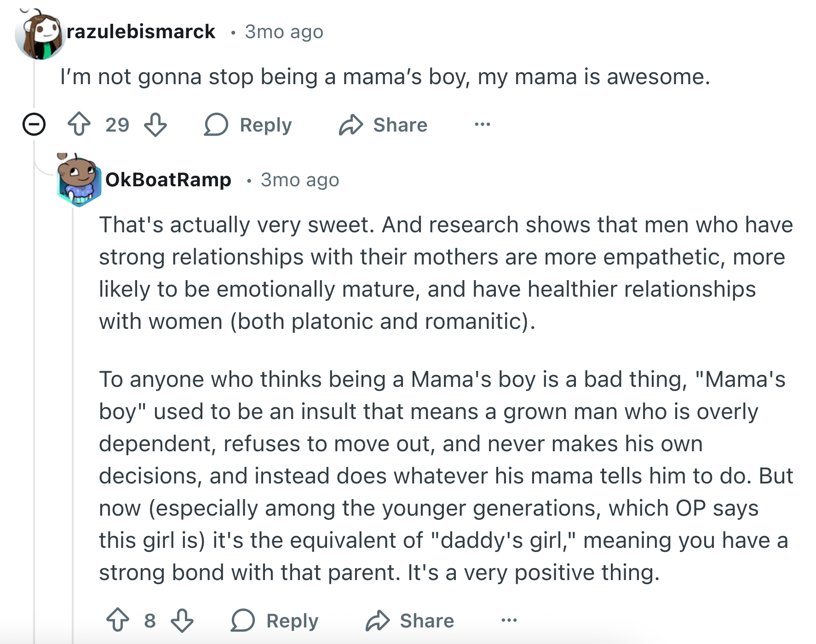816x644 pixels.
Task: Downvote OkBoatRamp's reply
Action: coord(182,621)
